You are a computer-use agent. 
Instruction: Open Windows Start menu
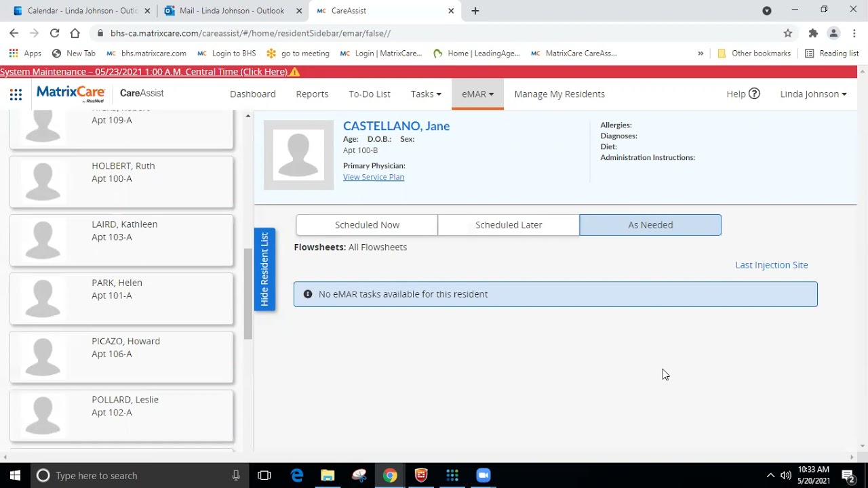(15, 475)
